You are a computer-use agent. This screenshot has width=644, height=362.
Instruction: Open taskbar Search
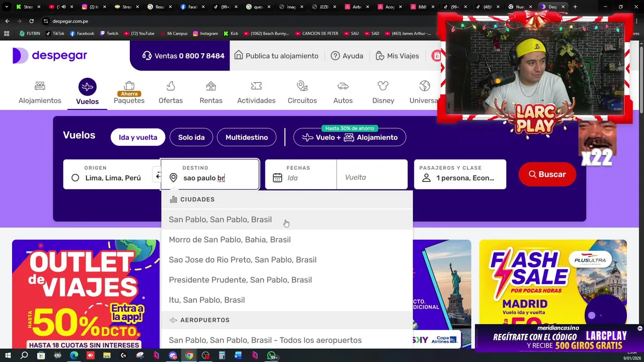click(x=24, y=356)
